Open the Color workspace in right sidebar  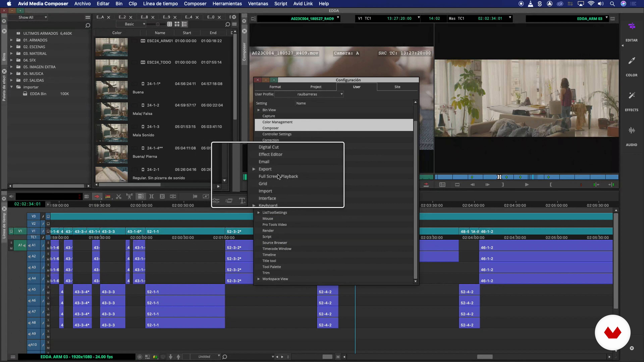pos(631,67)
